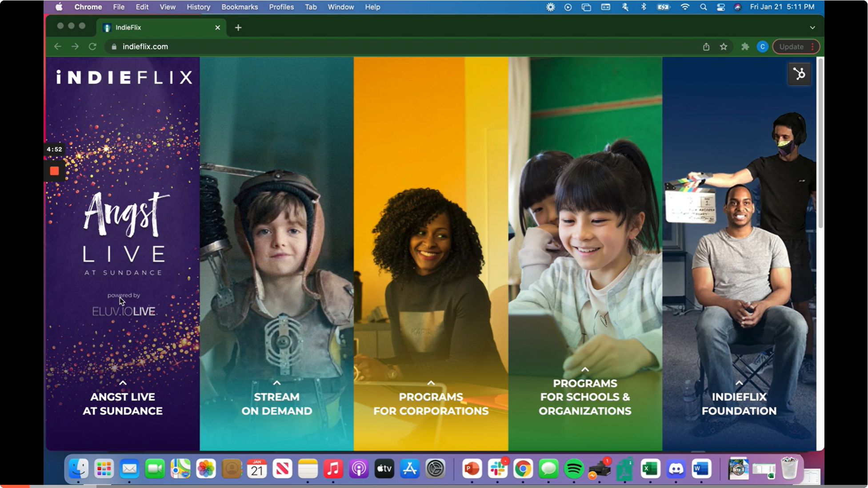Viewport: 868px width, 488px height.
Task: View site info via the lock icon
Action: coord(114,47)
